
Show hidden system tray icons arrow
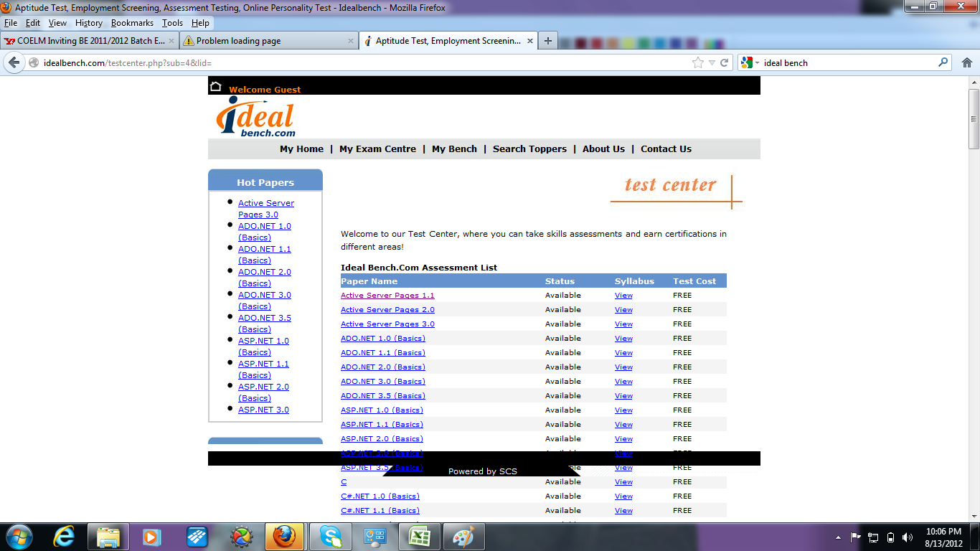tap(838, 537)
